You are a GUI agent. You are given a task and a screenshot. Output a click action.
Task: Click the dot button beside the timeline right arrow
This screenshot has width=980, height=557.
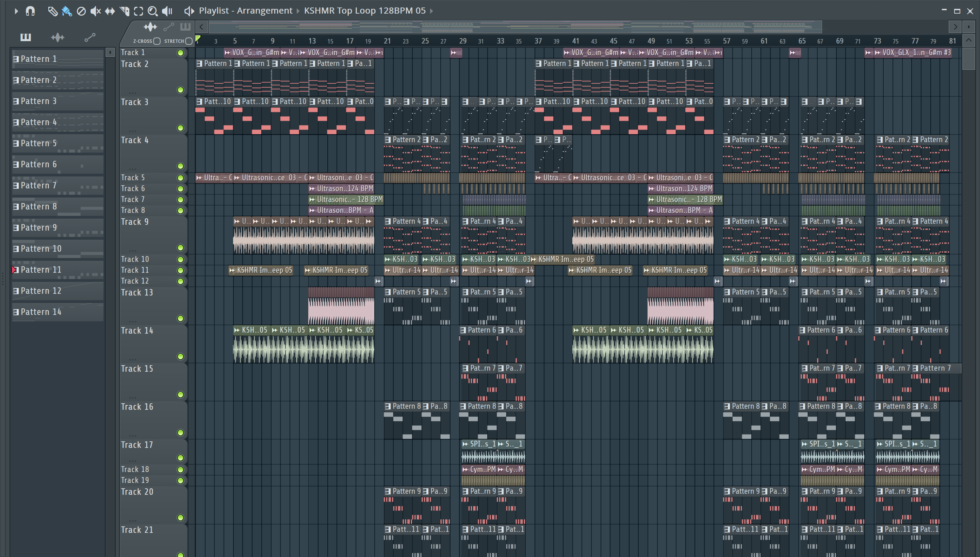tap(968, 27)
